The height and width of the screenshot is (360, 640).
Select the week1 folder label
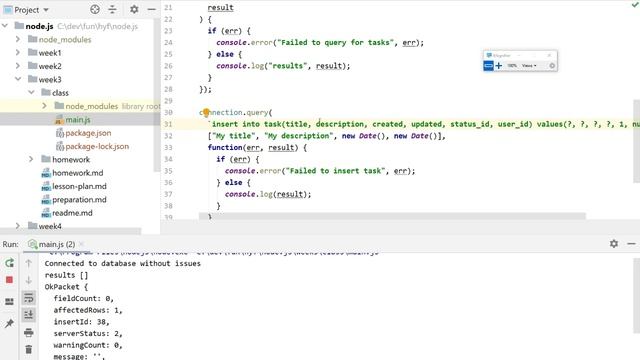click(50, 53)
